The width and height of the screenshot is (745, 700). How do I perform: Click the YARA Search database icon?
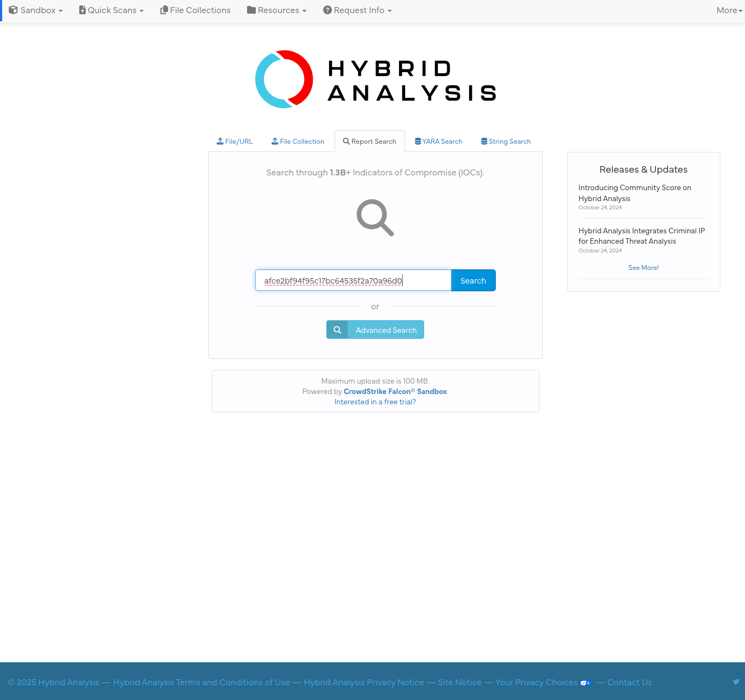[x=418, y=141]
